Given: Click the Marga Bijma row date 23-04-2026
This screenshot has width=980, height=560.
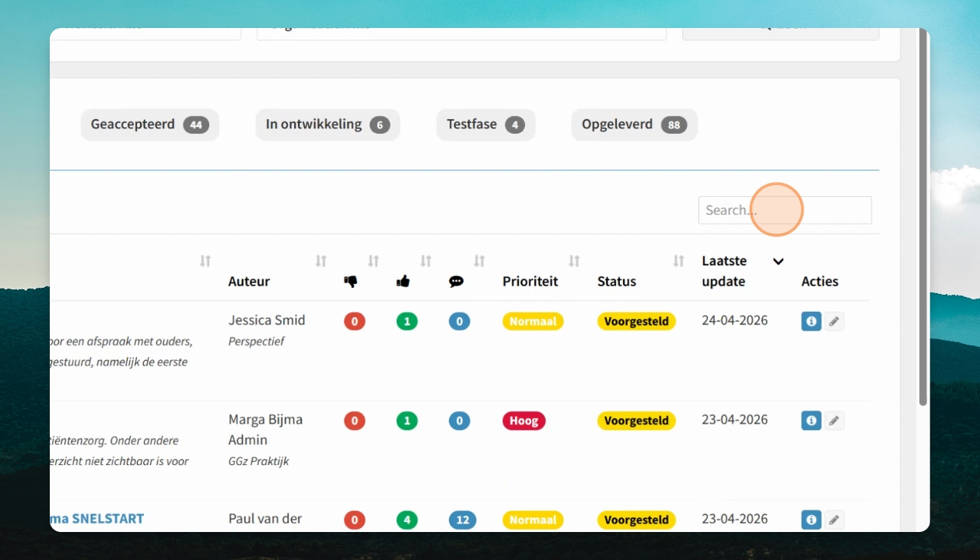Looking at the screenshot, I should coord(735,419).
